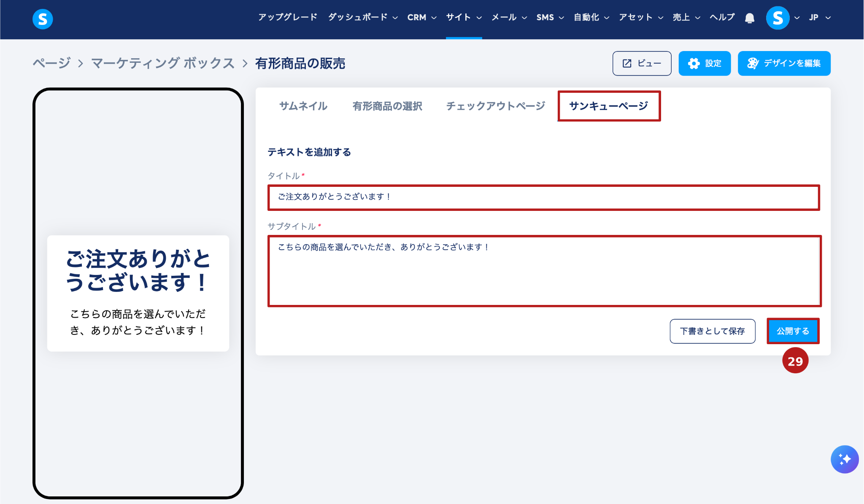
Task: Expand the 自動化 menu
Action: click(x=591, y=18)
